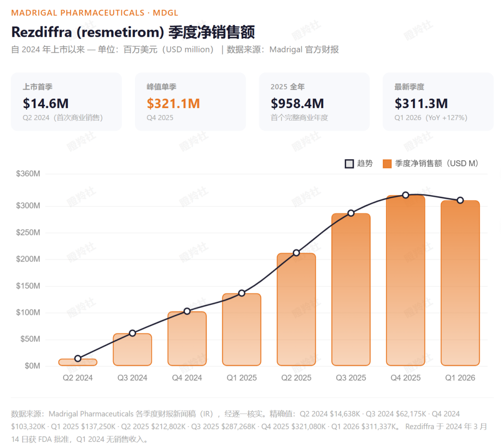Image resolution: width=501 pixels, height=448 pixels.
Task: Click the 首个完整商业年度 caption
Action: 299,118
